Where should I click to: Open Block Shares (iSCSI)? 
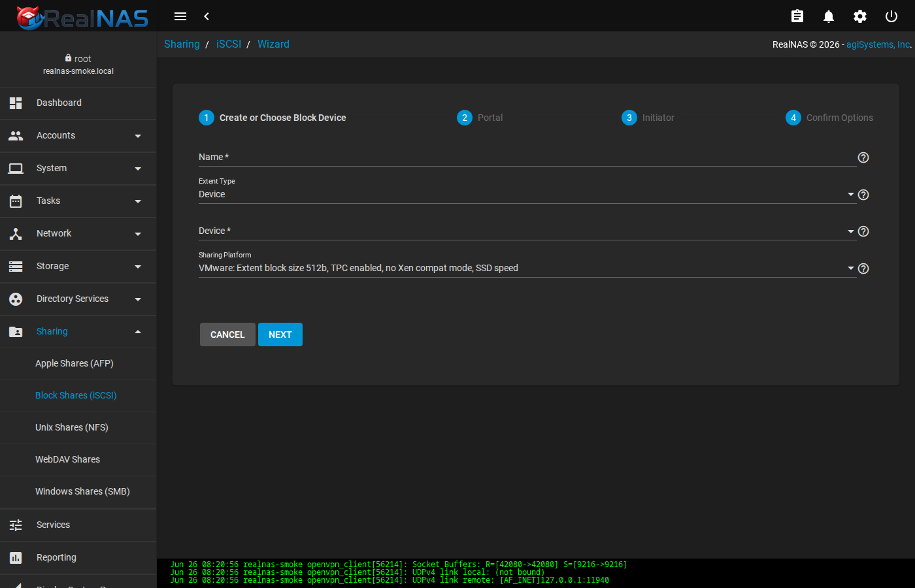(78, 396)
